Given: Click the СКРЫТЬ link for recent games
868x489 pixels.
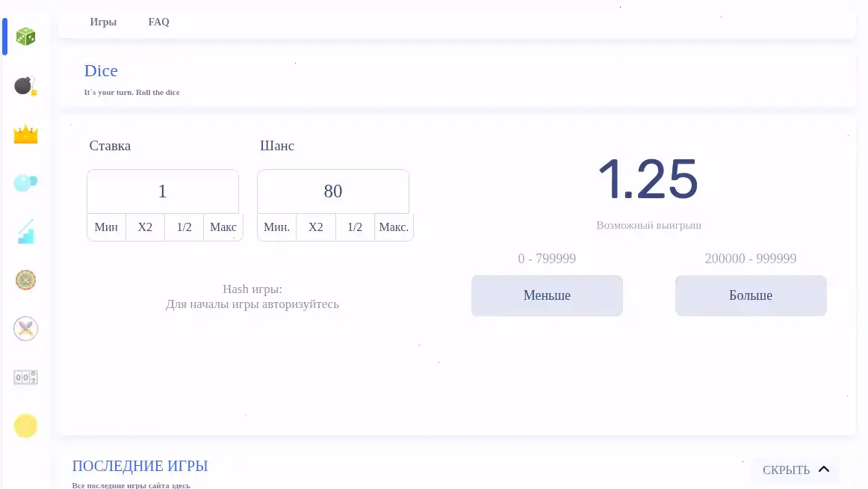Looking at the screenshot, I should [786, 470].
